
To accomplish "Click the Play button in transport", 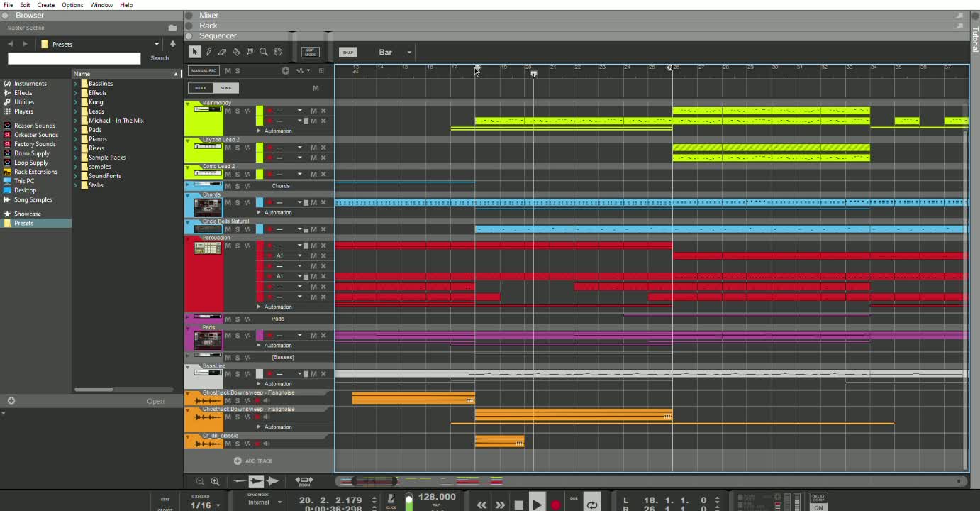I will tap(537, 503).
